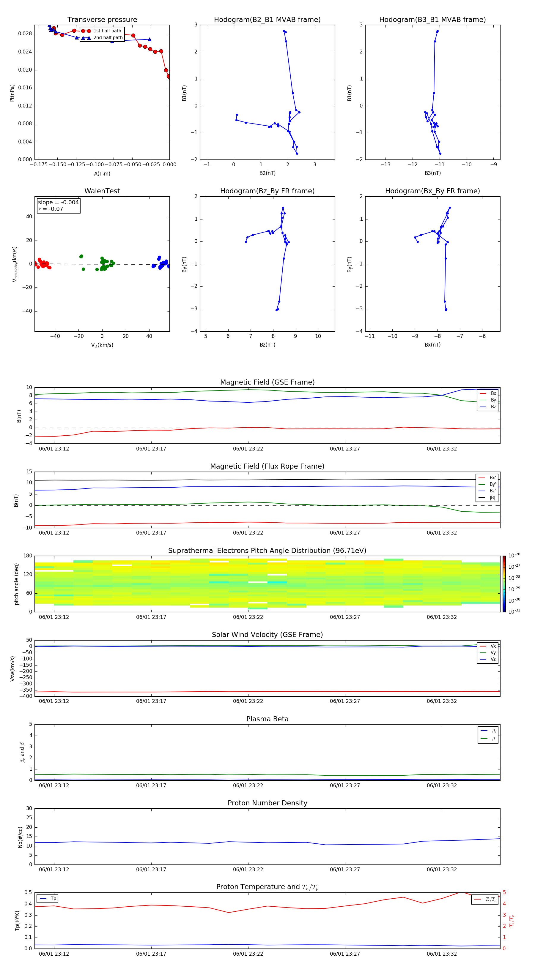Click the green β legend entry in Plasma Beta
The image size is (535, 980).
point(488,739)
